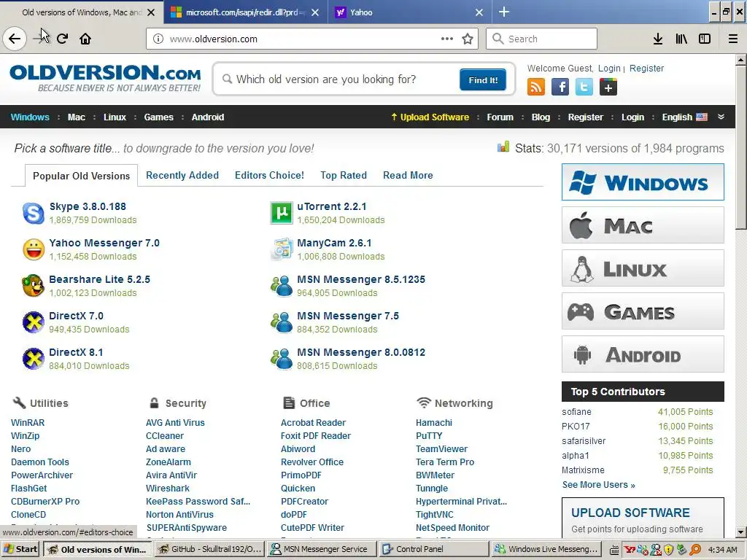Viewport: 747px width, 560px height.
Task: Click the green uTorrent icon
Action: point(282,213)
